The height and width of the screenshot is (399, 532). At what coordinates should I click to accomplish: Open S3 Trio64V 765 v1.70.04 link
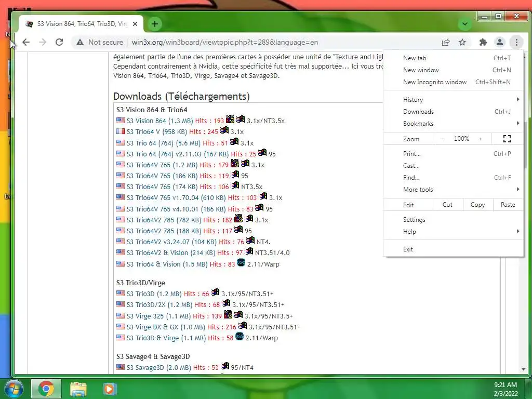pyautogui.click(x=176, y=197)
